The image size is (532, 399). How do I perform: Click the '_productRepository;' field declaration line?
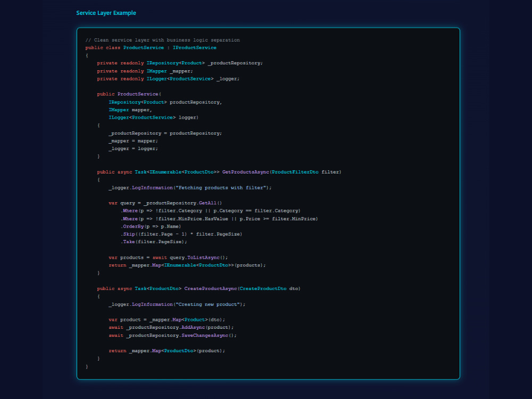point(180,63)
